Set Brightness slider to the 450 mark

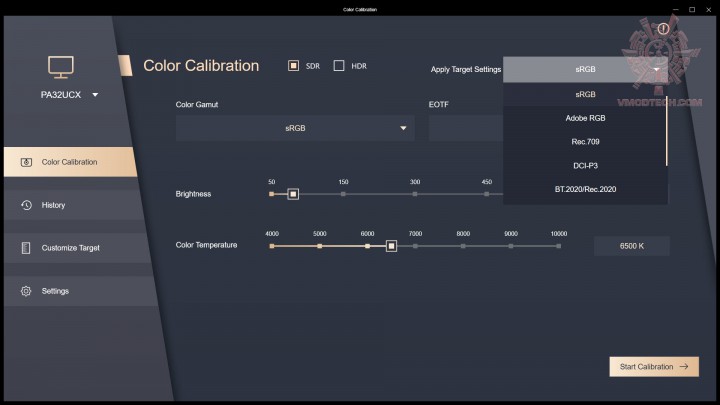[486, 194]
